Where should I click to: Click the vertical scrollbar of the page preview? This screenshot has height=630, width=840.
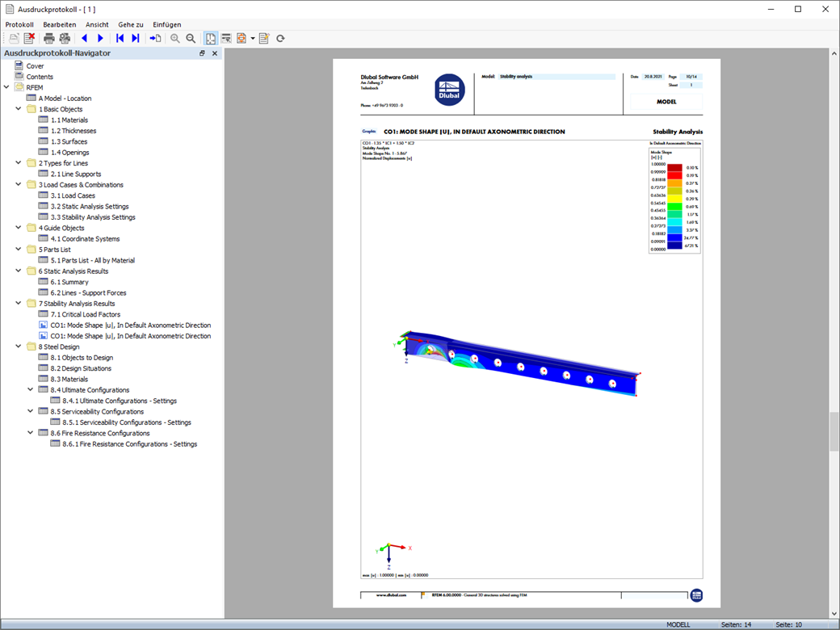tap(834, 334)
